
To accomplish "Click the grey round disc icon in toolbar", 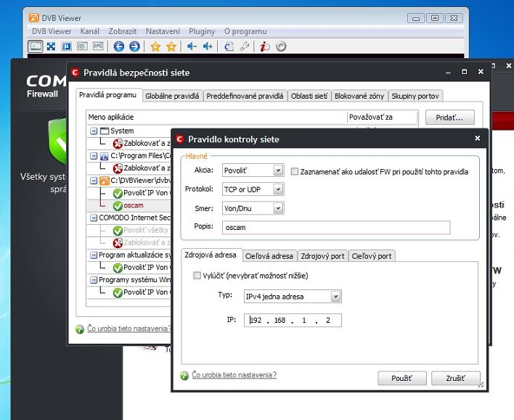I will tap(281, 46).
